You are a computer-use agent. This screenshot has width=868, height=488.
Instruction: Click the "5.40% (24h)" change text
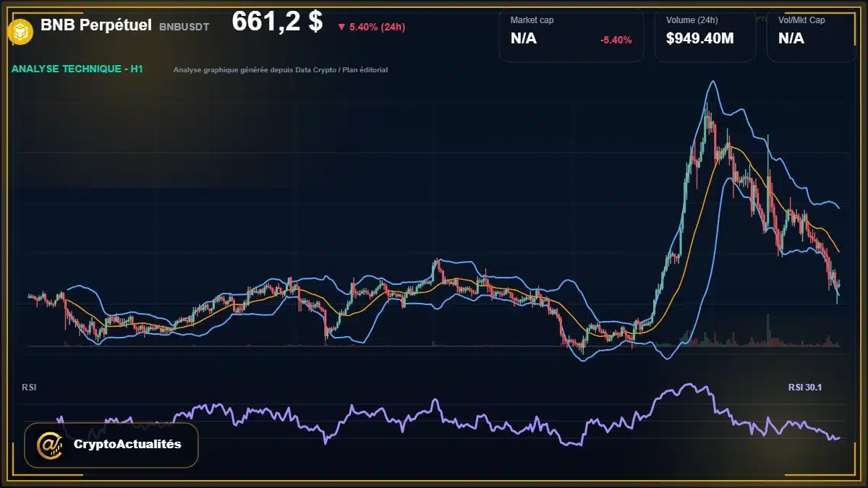click(377, 27)
